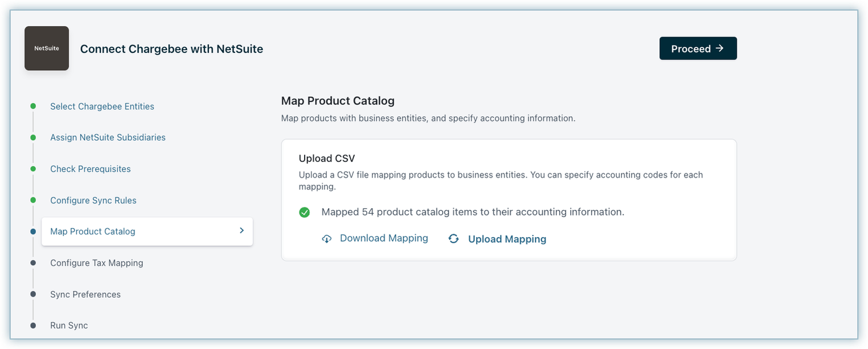
Task: Click the circular arrows upload icon
Action: (454, 239)
